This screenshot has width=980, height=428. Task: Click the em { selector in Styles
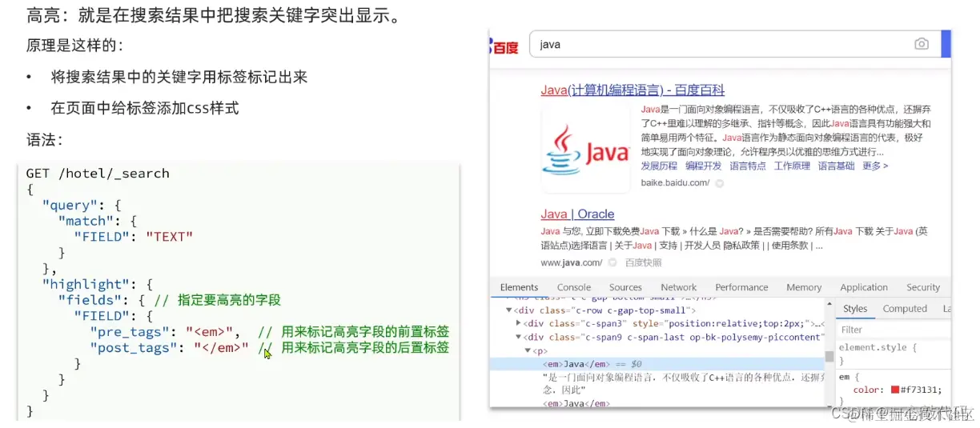click(849, 376)
